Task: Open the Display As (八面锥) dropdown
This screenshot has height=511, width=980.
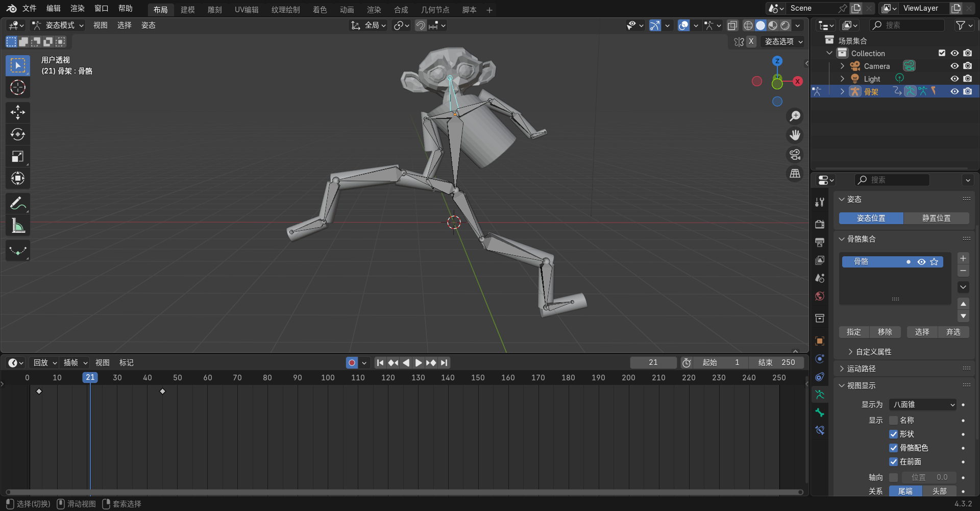Action: tap(922, 404)
